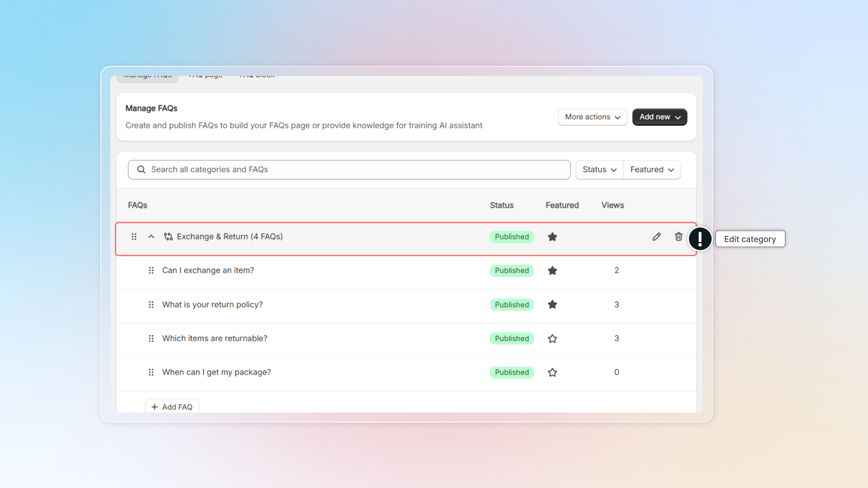Open the More actions menu

(x=592, y=117)
